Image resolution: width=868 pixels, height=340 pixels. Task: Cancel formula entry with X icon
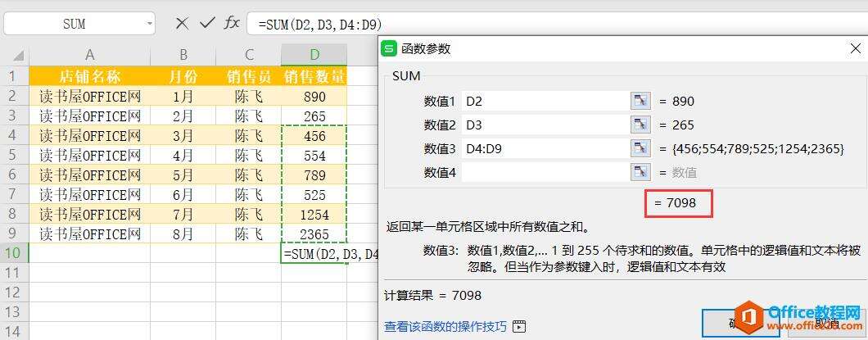point(182,23)
